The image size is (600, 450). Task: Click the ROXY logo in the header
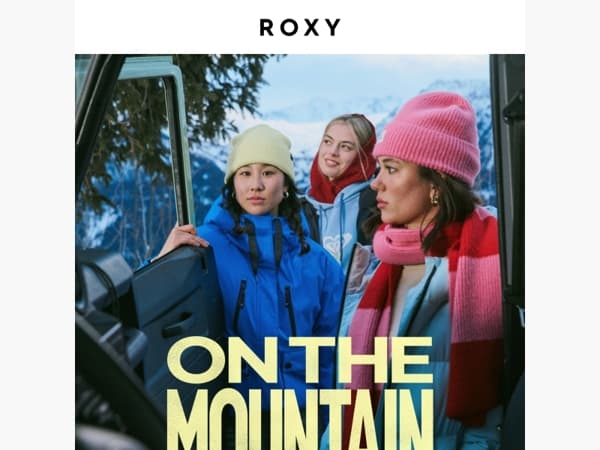300,27
